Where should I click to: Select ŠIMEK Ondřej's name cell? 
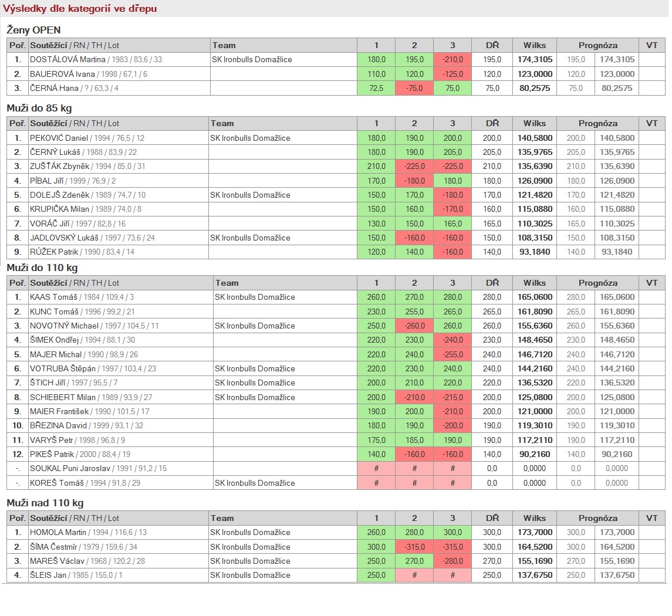120,340
